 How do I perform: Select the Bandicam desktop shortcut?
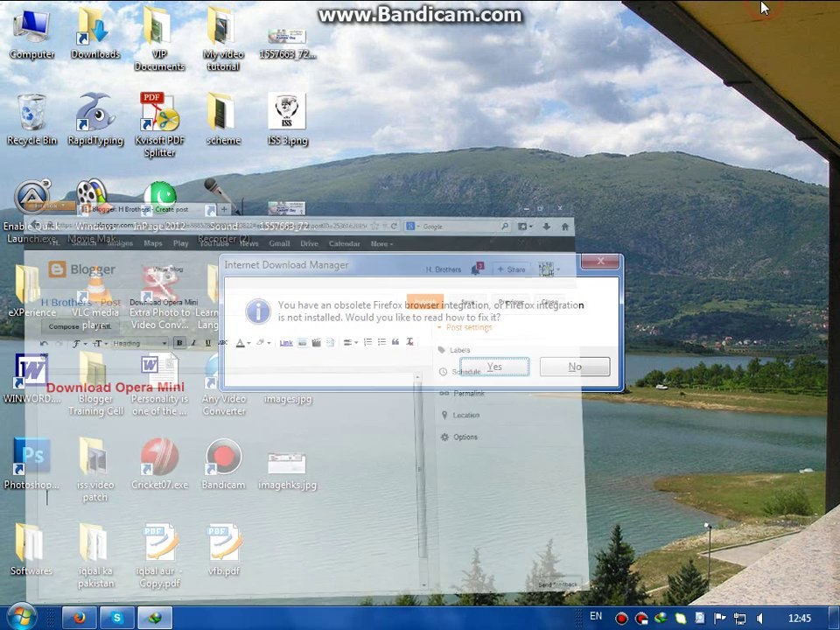click(223, 464)
